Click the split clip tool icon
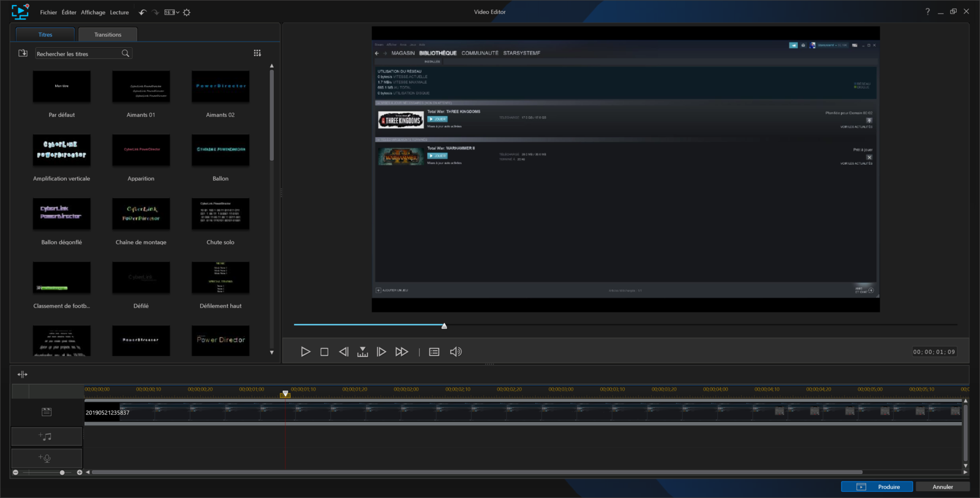Viewport: 980px width, 498px height. click(x=23, y=374)
